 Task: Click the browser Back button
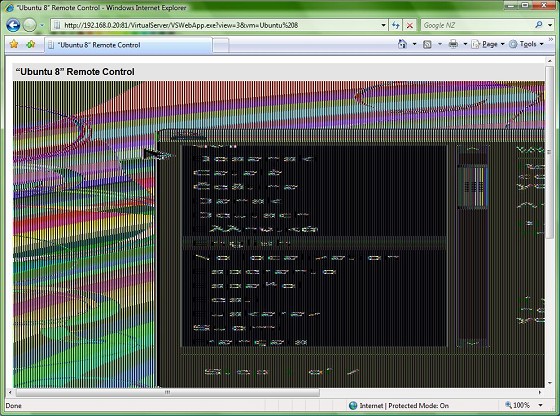(13, 25)
